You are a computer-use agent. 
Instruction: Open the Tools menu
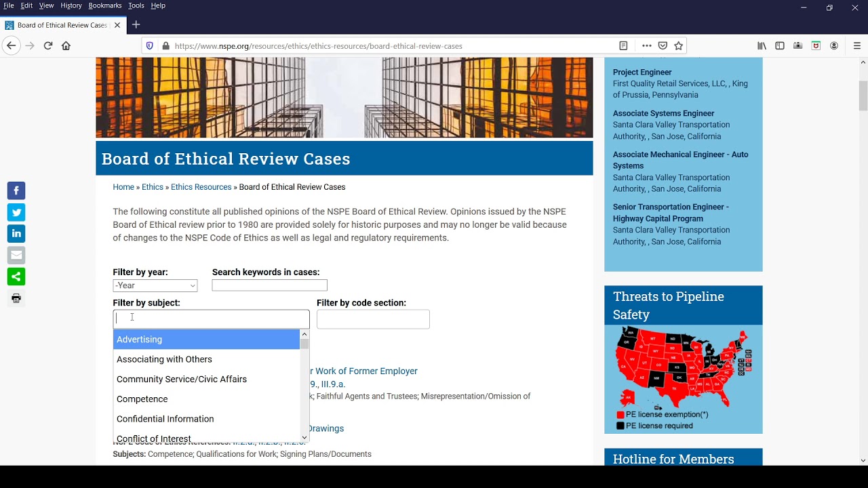136,5
